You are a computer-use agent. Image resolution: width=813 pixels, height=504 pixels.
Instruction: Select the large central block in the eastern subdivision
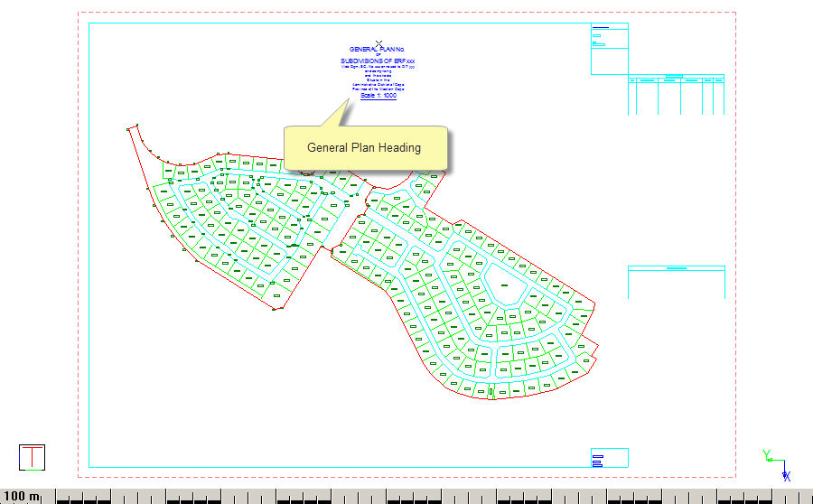click(502, 285)
